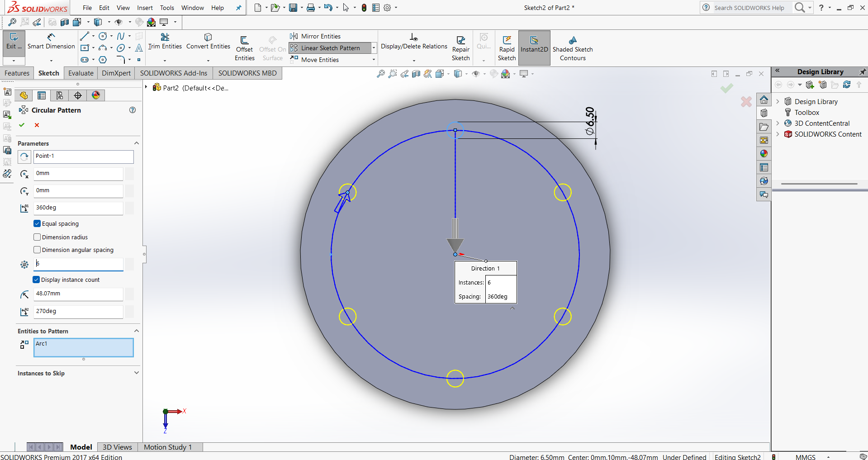Uncheck Display instance count
The image size is (868, 460).
pos(36,280)
